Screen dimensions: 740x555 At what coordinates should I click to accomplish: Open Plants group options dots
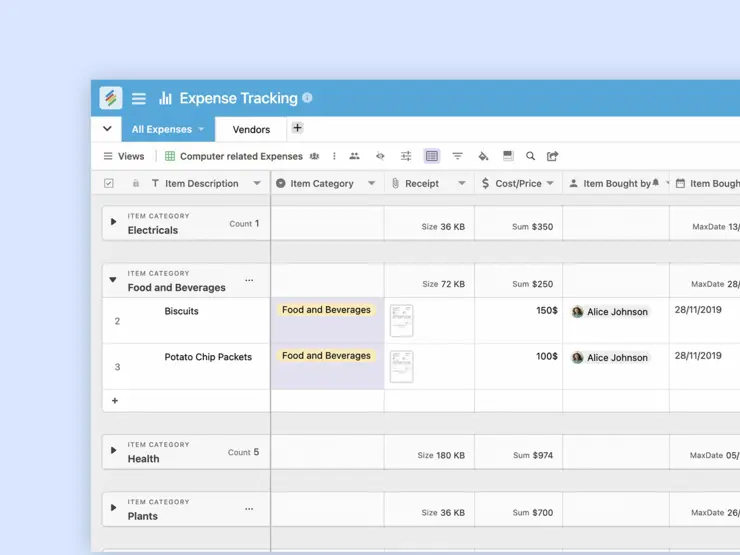249,509
